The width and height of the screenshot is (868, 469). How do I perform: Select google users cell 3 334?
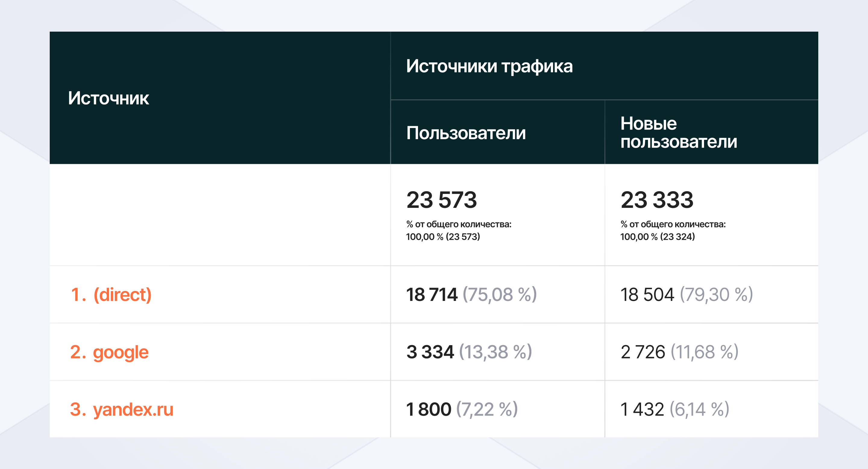430,352
